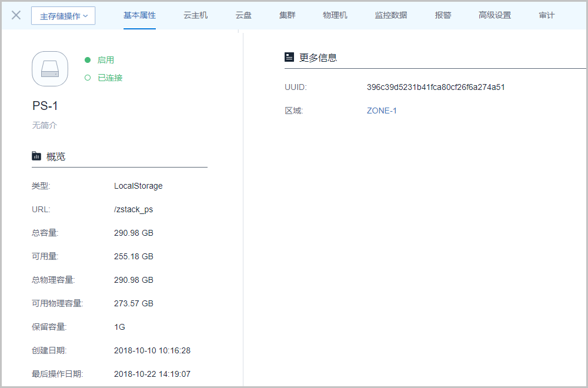This screenshot has height=388, width=588.
Task: Close the storage detail panel with X
Action: click(16, 15)
